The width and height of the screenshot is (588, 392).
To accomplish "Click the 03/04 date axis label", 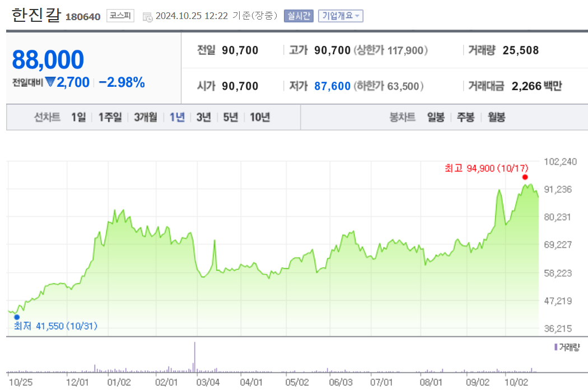I will tap(208, 382).
